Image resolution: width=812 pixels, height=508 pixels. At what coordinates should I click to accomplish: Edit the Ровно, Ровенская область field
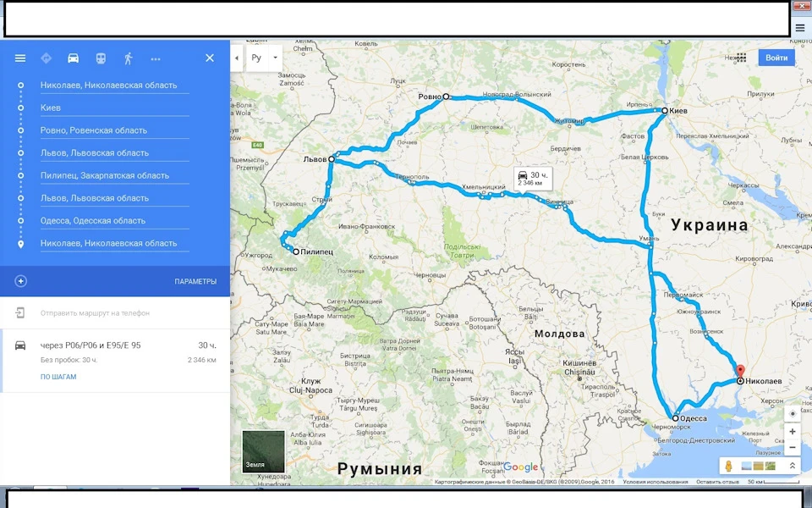coord(114,130)
